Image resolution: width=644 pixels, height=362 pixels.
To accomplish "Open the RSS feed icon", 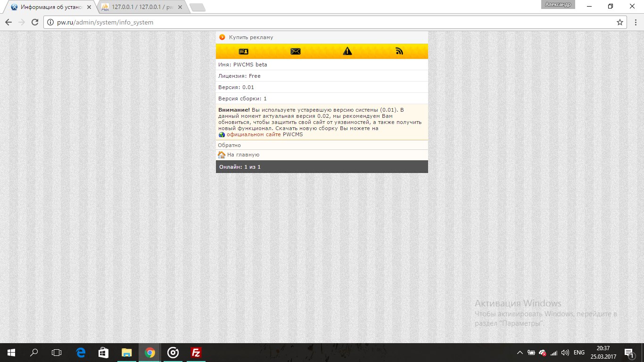I will 399,51.
